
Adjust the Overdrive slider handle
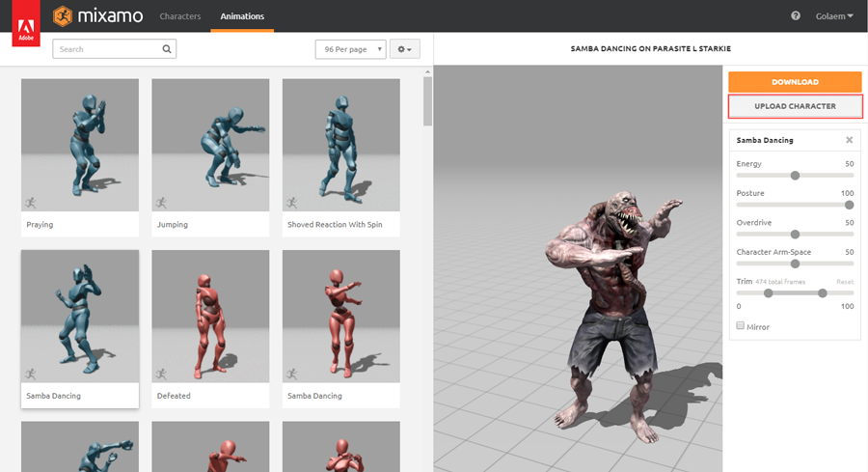(795, 235)
